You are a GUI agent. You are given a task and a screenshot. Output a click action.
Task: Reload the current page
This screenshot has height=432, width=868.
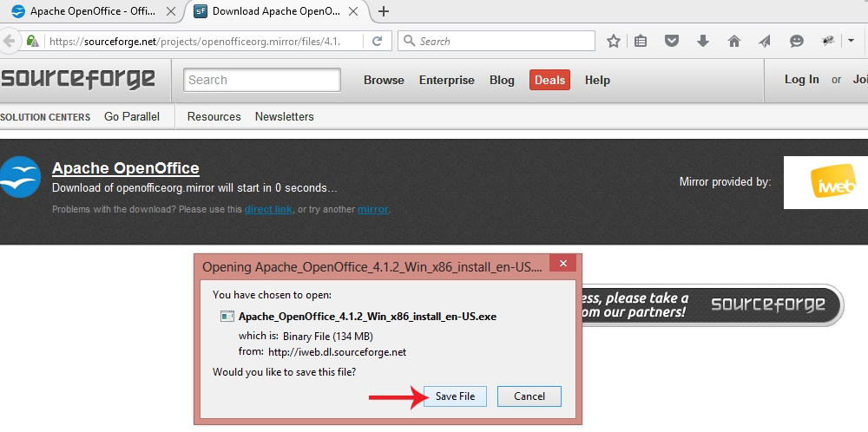point(377,41)
